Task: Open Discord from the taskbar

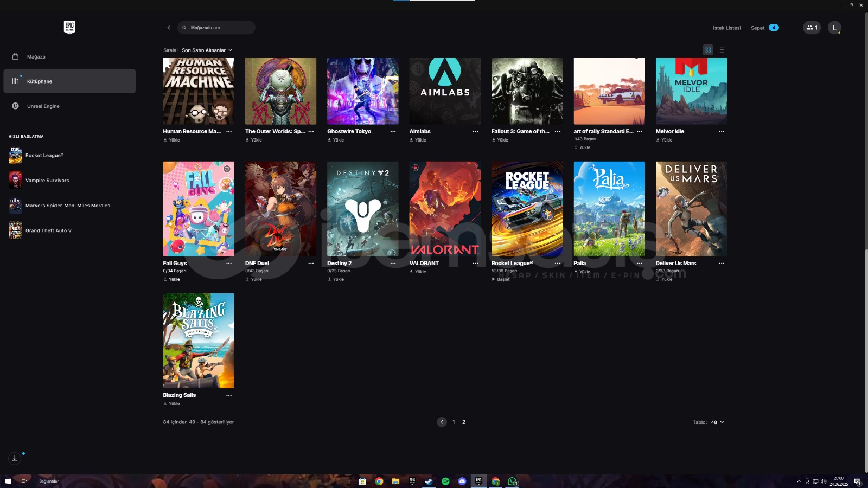Action: click(462, 481)
